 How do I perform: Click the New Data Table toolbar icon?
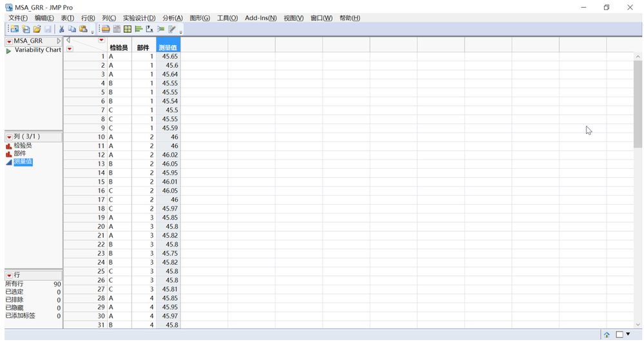click(x=15, y=29)
